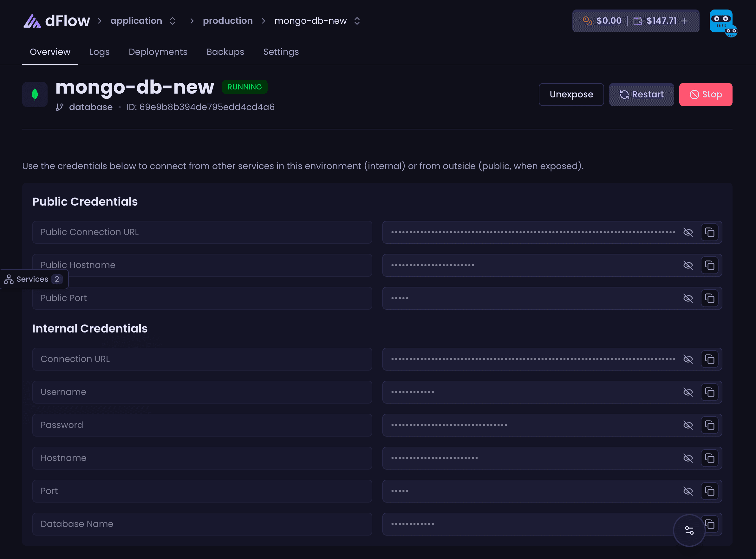The height and width of the screenshot is (559, 756).
Task: Copy the internal Hostname value
Action: pyautogui.click(x=709, y=458)
